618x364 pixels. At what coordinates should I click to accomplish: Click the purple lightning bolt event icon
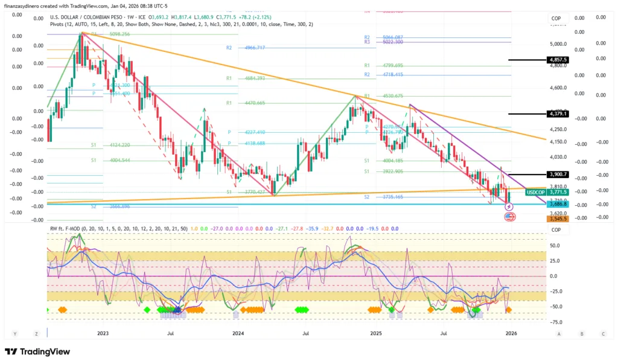[509, 208]
